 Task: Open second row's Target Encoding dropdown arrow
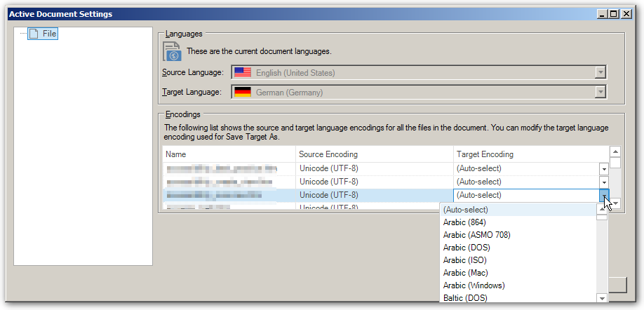coord(604,182)
